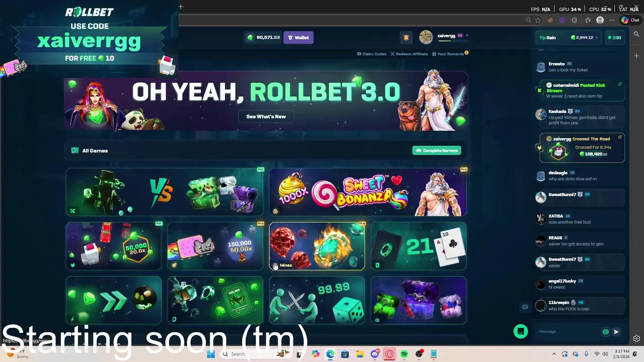This screenshot has height=362, width=644.
Task: Open the Windows Start button
Action: [x=211, y=354]
